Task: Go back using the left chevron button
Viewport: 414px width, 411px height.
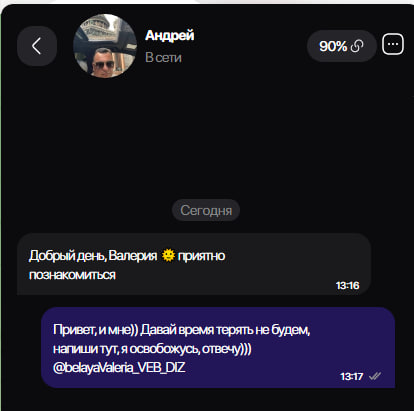Action: tap(37, 46)
